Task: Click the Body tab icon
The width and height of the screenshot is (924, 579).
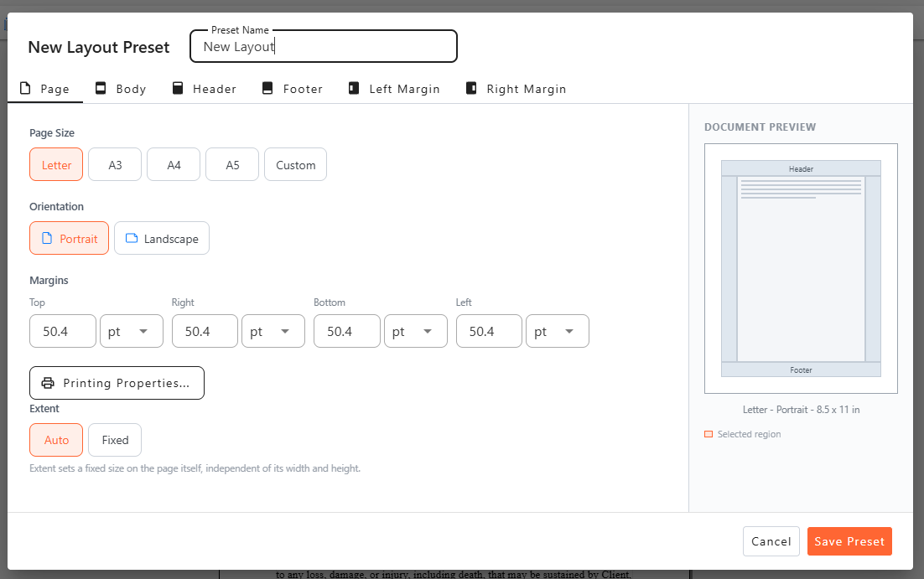Action: click(x=101, y=88)
